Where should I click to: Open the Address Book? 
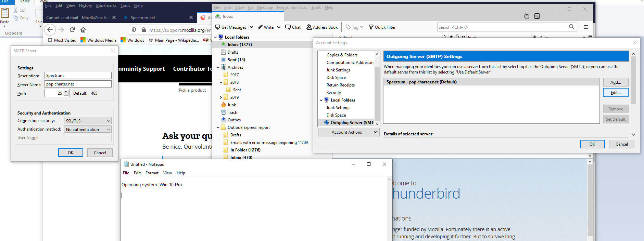click(322, 27)
